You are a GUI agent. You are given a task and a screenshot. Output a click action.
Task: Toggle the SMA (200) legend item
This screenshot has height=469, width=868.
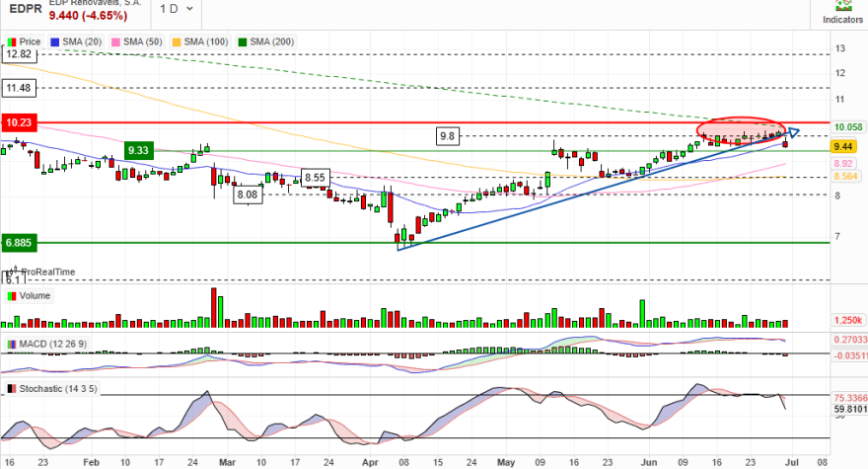pos(265,41)
